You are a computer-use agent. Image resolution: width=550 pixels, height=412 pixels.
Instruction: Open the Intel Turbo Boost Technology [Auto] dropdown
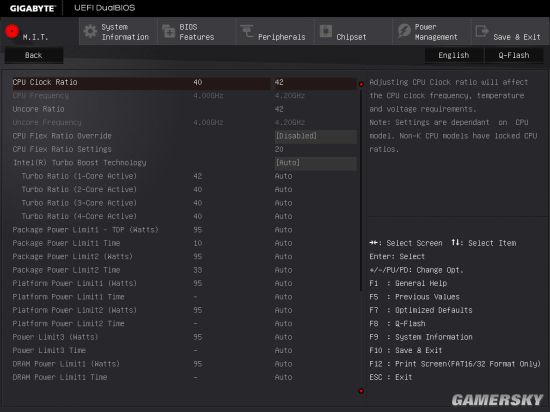tap(315, 163)
